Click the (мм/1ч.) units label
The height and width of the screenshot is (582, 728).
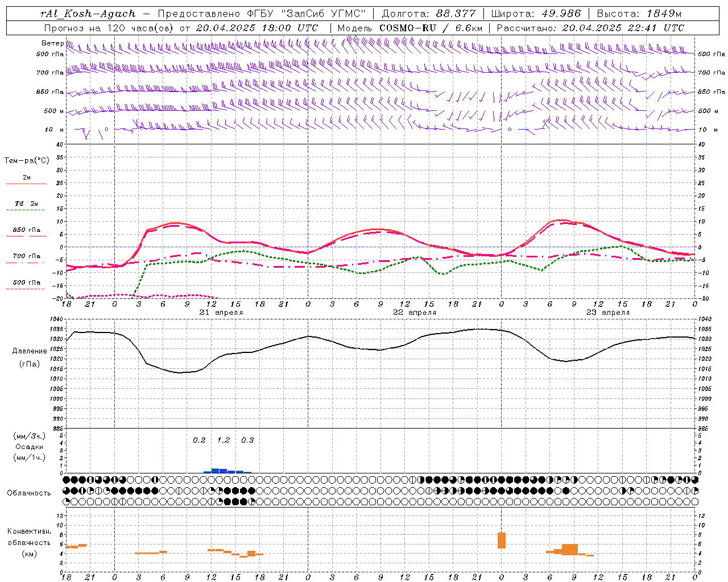[29, 457]
